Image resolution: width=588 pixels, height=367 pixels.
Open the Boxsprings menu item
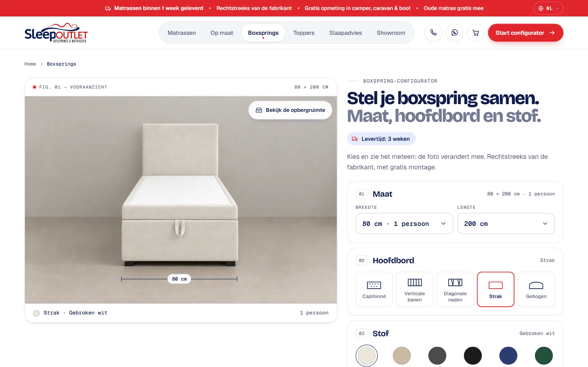(x=263, y=33)
